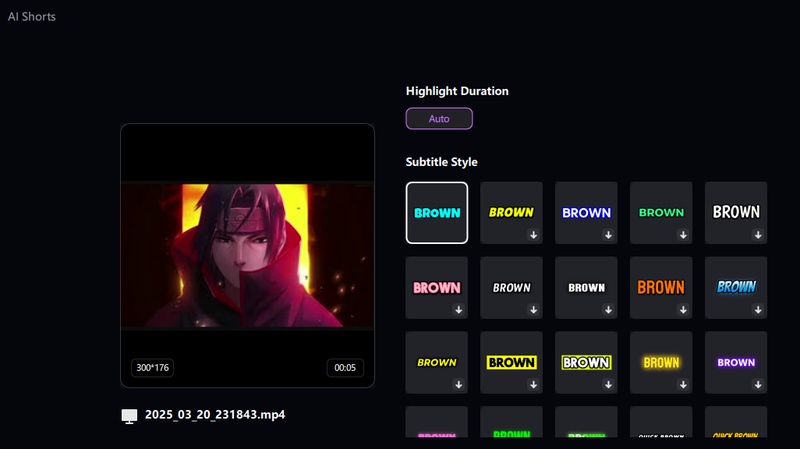Click the monitor icon beside the file name
Image resolution: width=800 pixels, height=449 pixels.
tap(130, 416)
